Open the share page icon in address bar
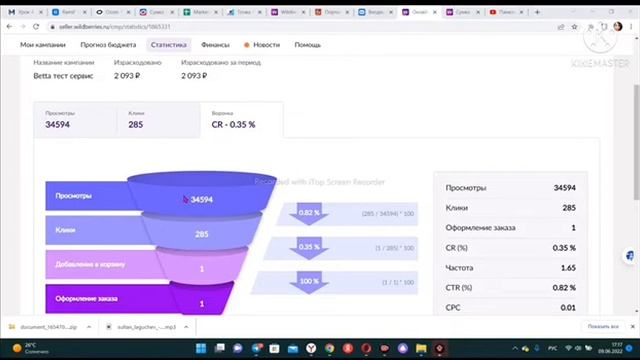Screen dimensions: 640x360 pos(561,27)
